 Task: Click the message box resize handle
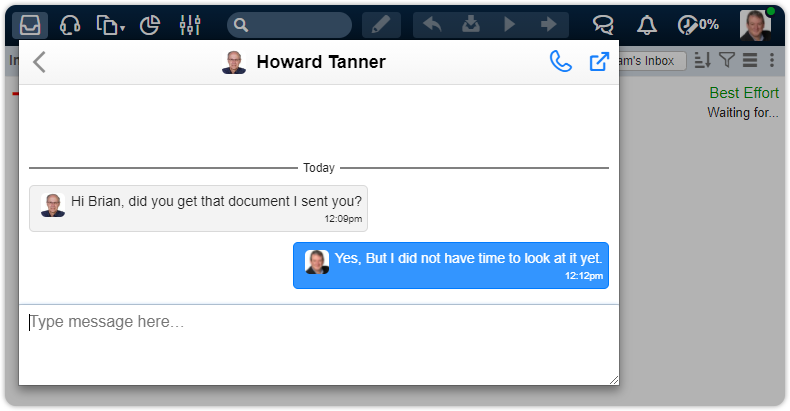[x=614, y=380]
